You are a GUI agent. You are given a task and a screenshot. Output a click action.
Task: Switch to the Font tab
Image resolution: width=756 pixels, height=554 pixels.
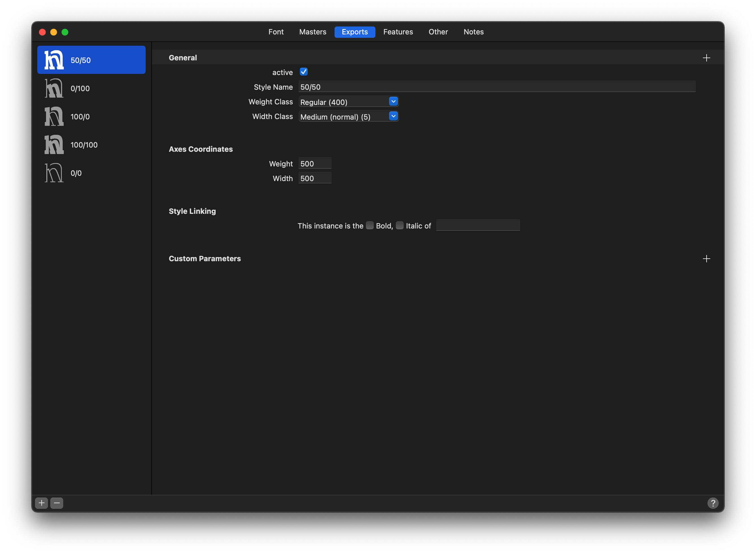tap(276, 32)
